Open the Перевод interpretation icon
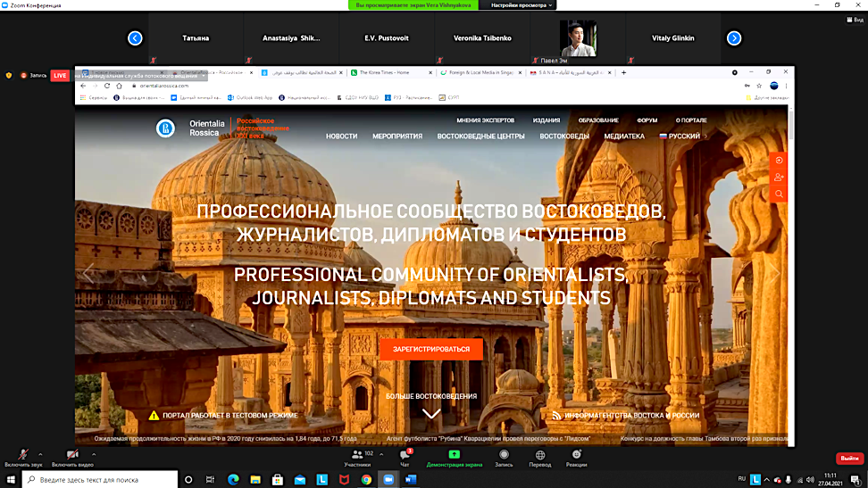Viewport: 868px width, 488px height. point(540,458)
